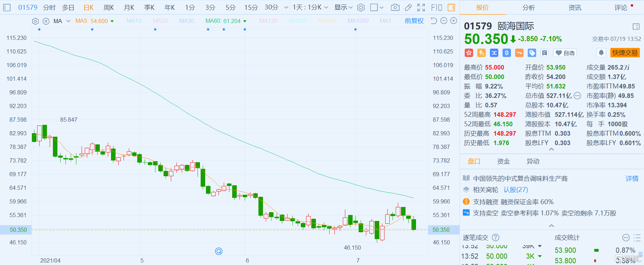Enter fullscreen chart mode

(x=421, y=7)
